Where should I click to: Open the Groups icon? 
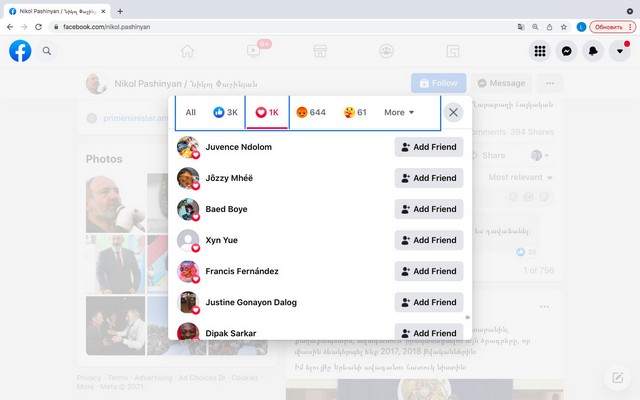(x=386, y=51)
